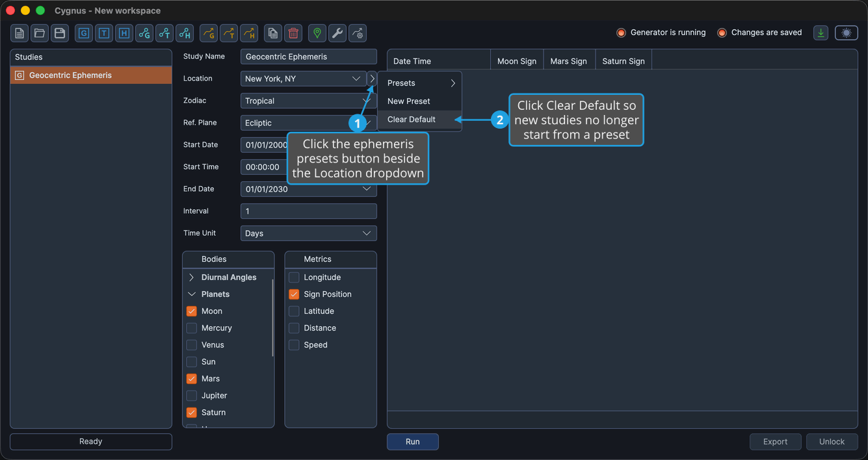Check the Speed metric checkbox
868x460 pixels.
click(294, 345)
